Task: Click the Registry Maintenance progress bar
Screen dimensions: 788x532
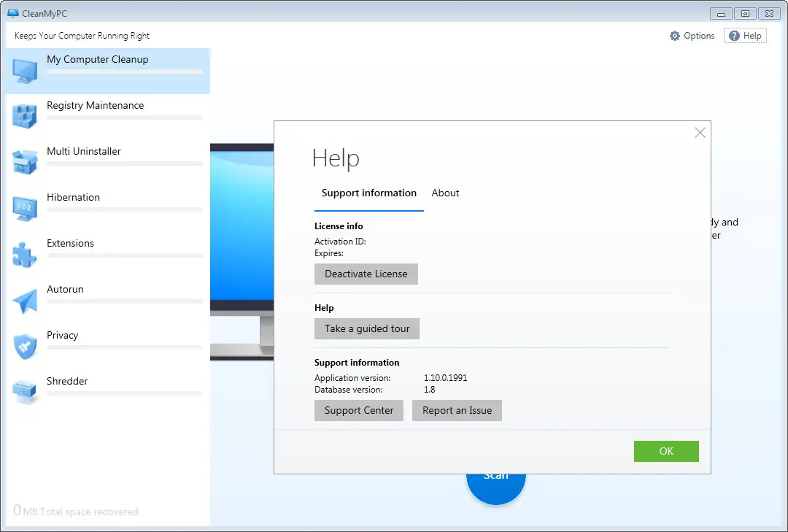Action: 125,117
